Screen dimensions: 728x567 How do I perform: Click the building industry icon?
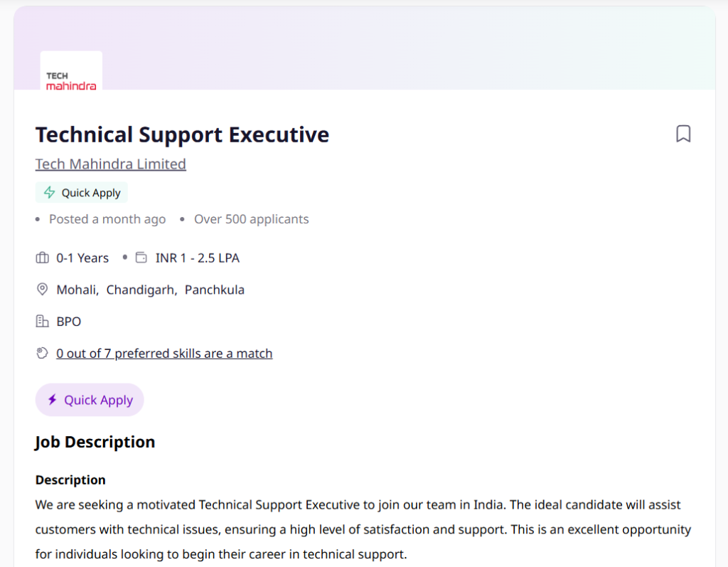pyautogui.click(x=42, y=321)
